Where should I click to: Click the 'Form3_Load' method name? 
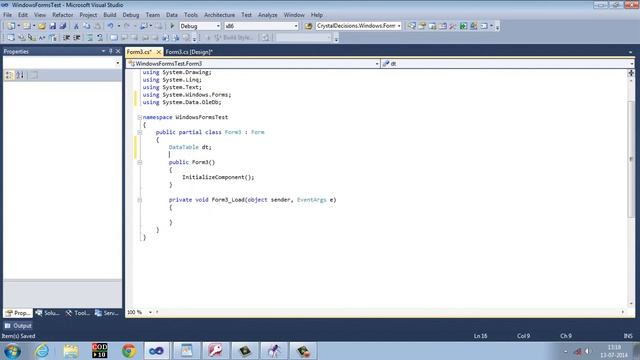point(228,200)
